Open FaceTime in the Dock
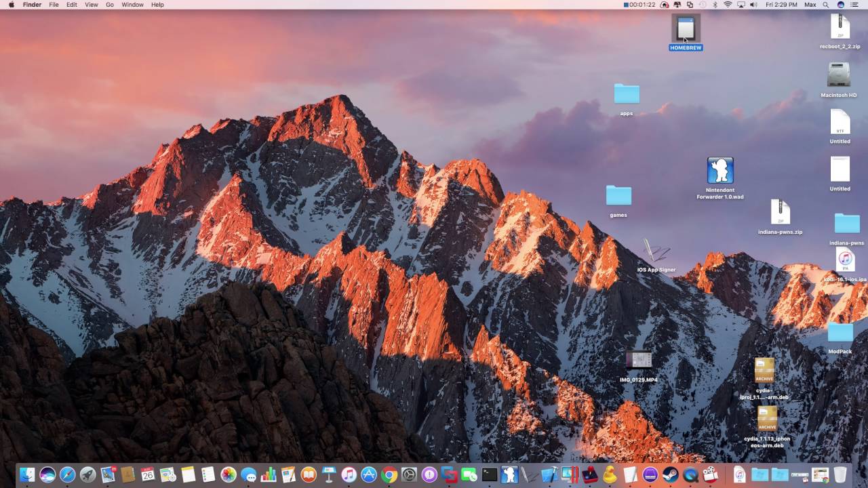This screenshot has height=488, width=868. point(469,474)
